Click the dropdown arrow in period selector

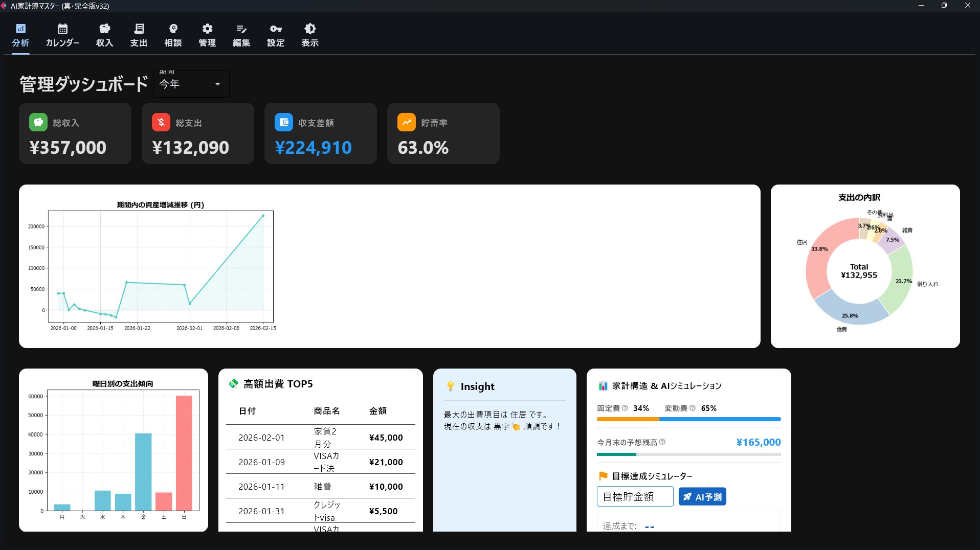coord(217,84)
